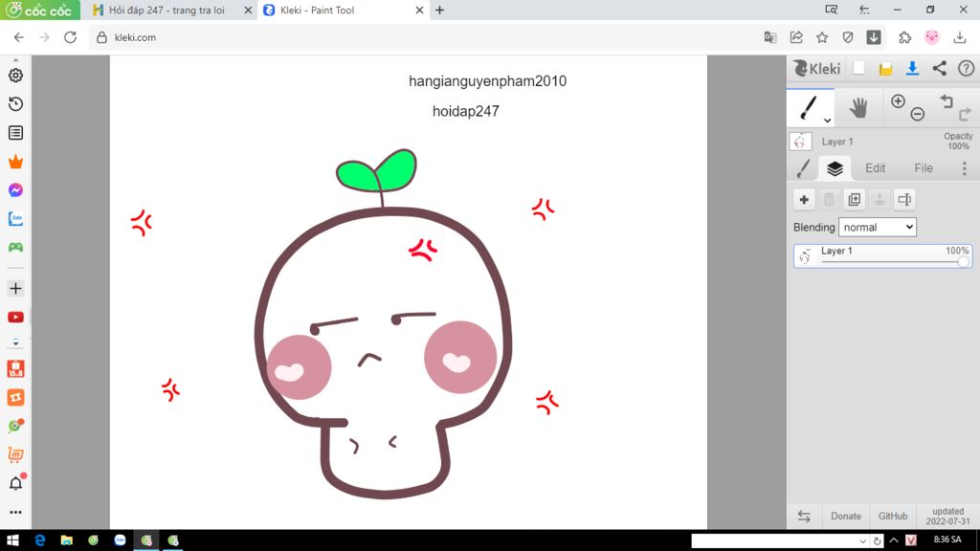The height and width of the screenshot is (551, 980).
Task: Go back in browser history
Action: click(x=19, y=37)
